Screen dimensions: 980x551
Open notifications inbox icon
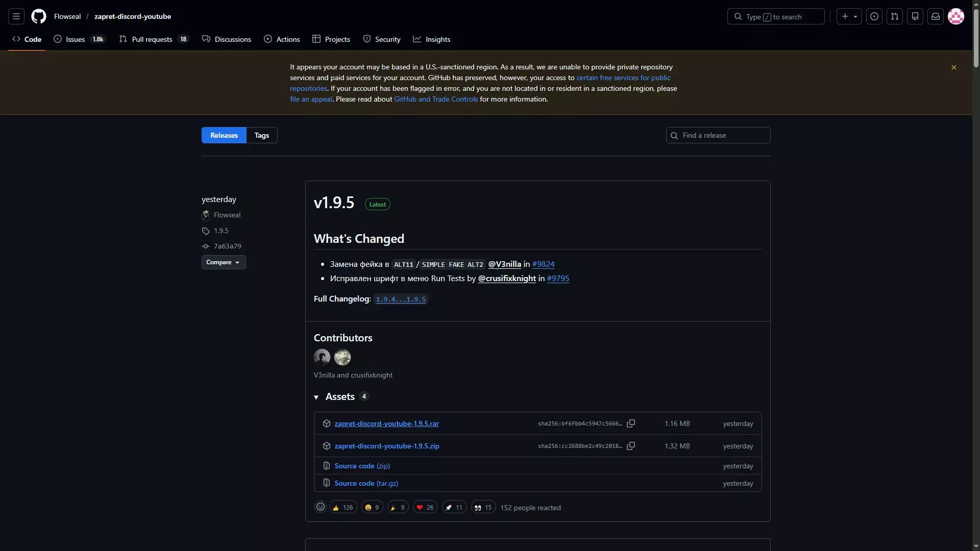pos(936,16)
